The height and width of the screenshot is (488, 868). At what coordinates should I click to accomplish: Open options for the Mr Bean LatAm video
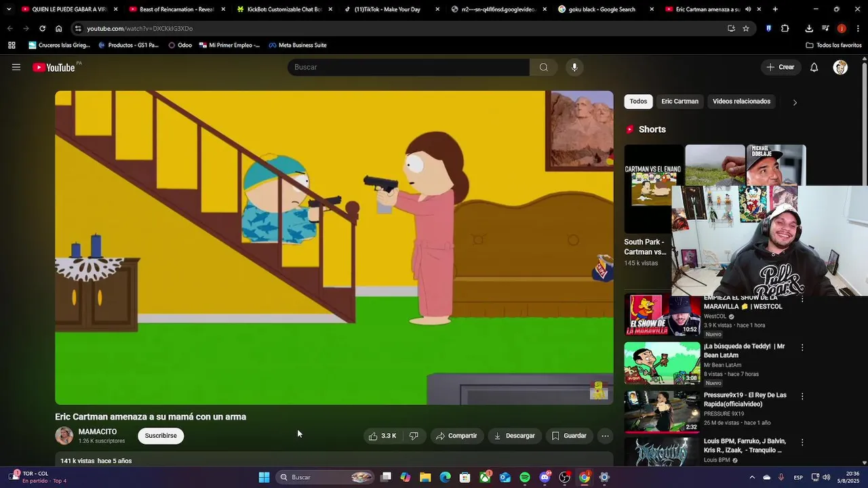point(802,347)
